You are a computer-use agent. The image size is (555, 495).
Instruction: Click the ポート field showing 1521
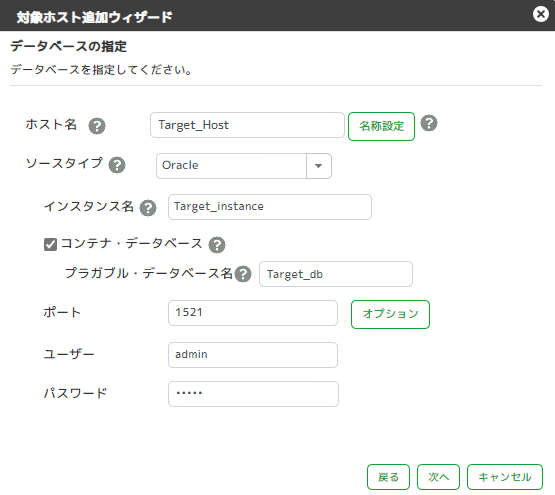coord(253,313)
